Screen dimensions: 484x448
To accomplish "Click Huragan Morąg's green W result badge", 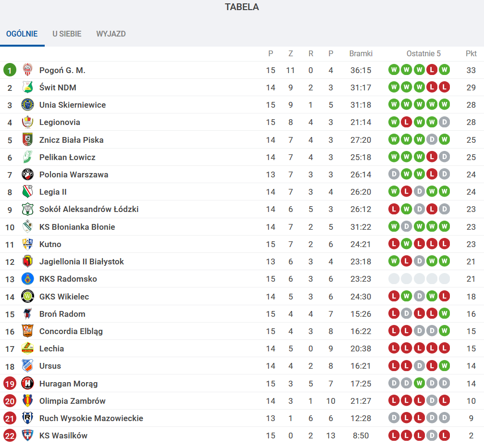I will (x=419, y=384).
